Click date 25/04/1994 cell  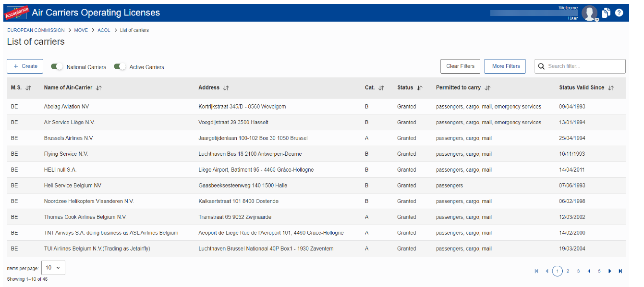tap(572, 138)
